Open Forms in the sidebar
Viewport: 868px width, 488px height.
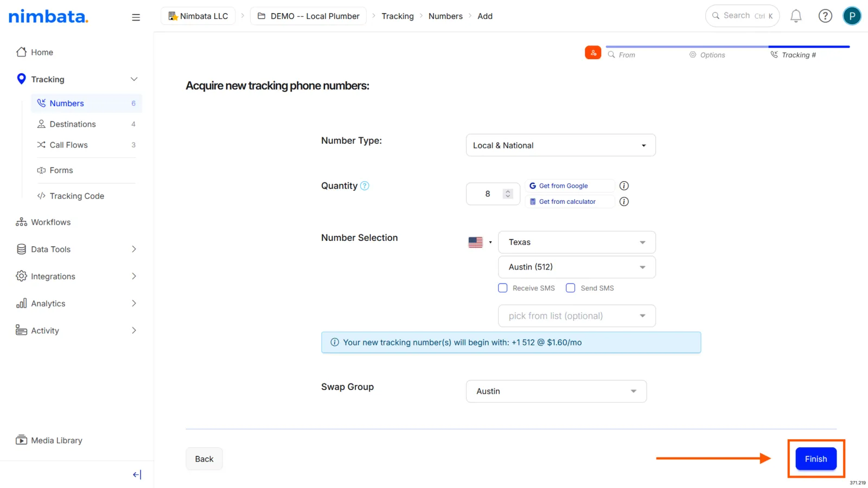[55, 170]
